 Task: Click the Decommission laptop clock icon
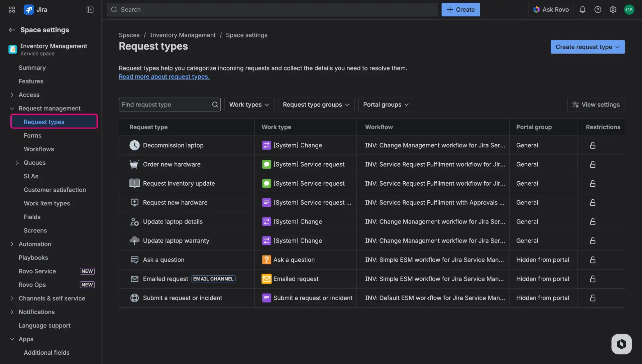click(134, 145)
